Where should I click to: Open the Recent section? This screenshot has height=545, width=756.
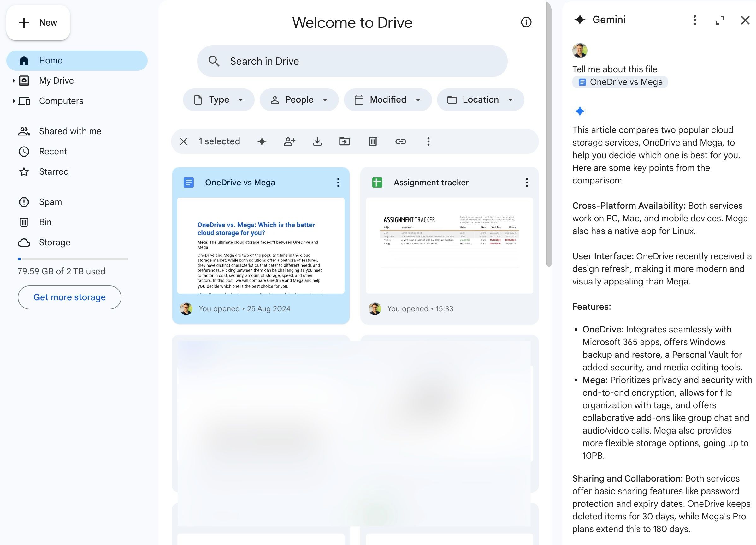point(53,151)
